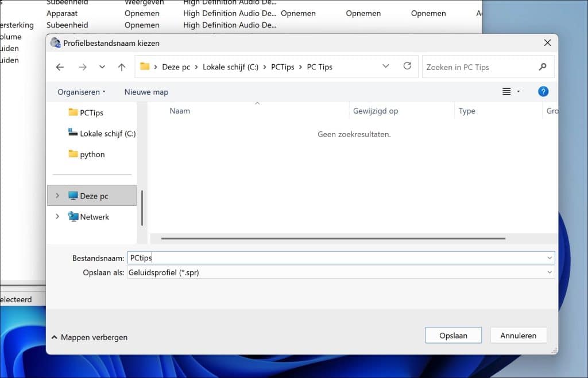Click the folder icon in the address bar
The image size is (588, 378).
(145, 67)
